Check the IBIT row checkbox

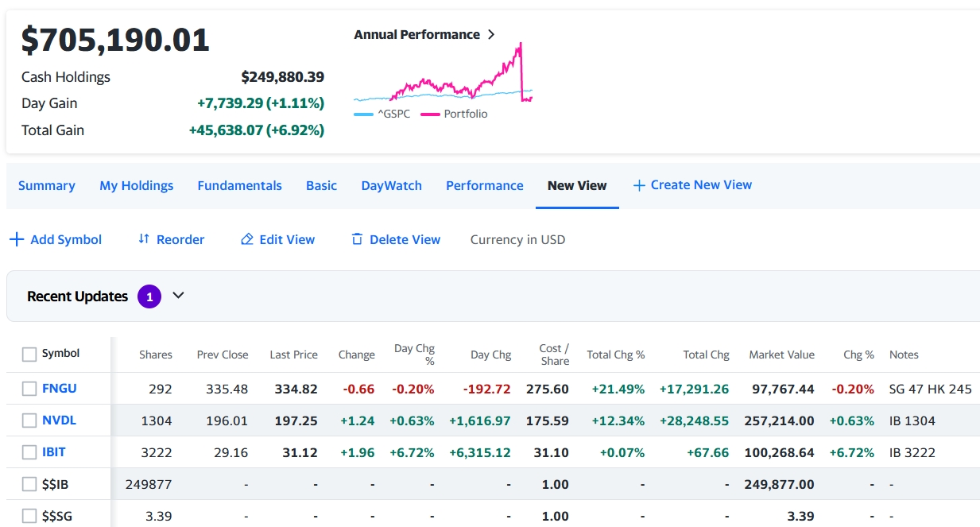click(29, 452)
